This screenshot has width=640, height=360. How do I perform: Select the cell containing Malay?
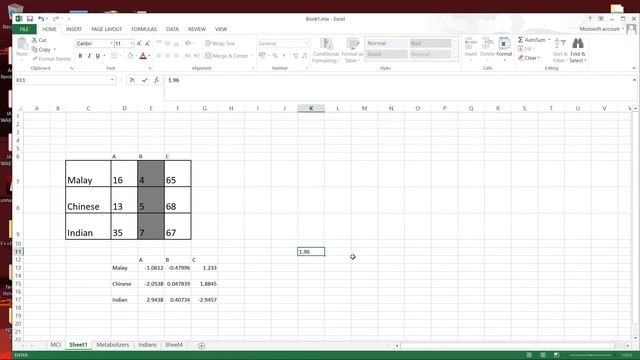(88, 174)
